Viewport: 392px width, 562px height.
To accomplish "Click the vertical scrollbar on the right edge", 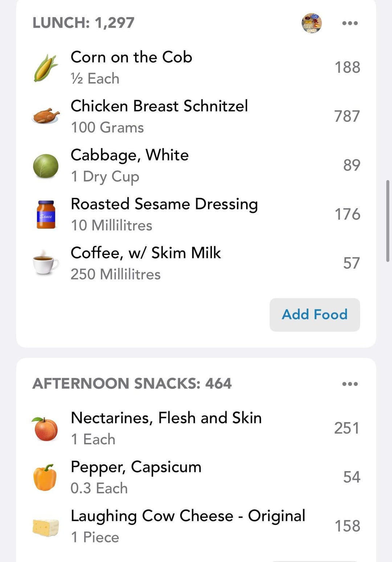I will [x=388, y=220].
